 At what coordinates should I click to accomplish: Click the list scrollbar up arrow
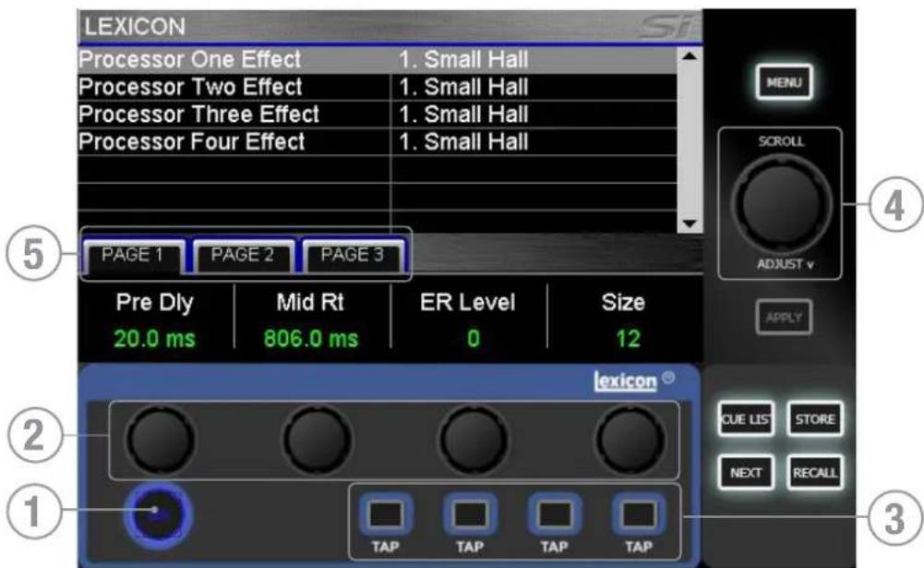(689, 56)
